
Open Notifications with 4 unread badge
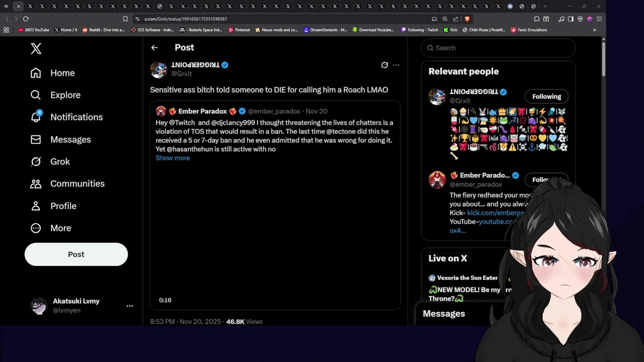66,117
